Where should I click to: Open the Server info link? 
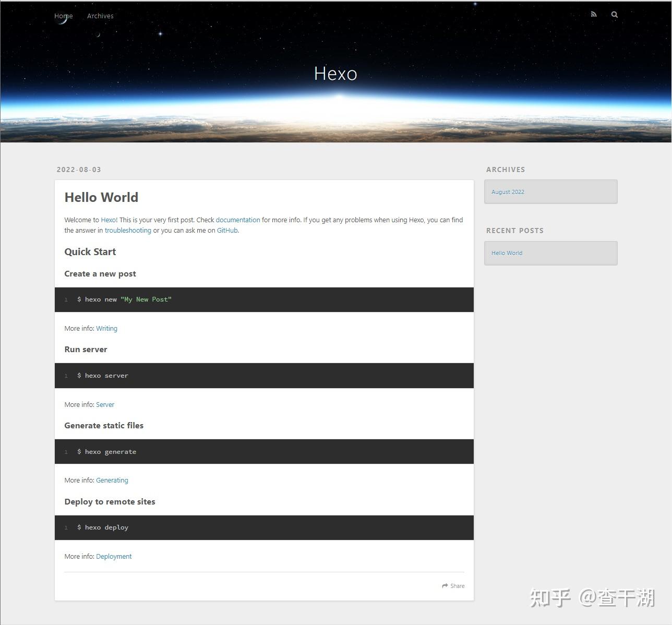click(x=105, y=404)
